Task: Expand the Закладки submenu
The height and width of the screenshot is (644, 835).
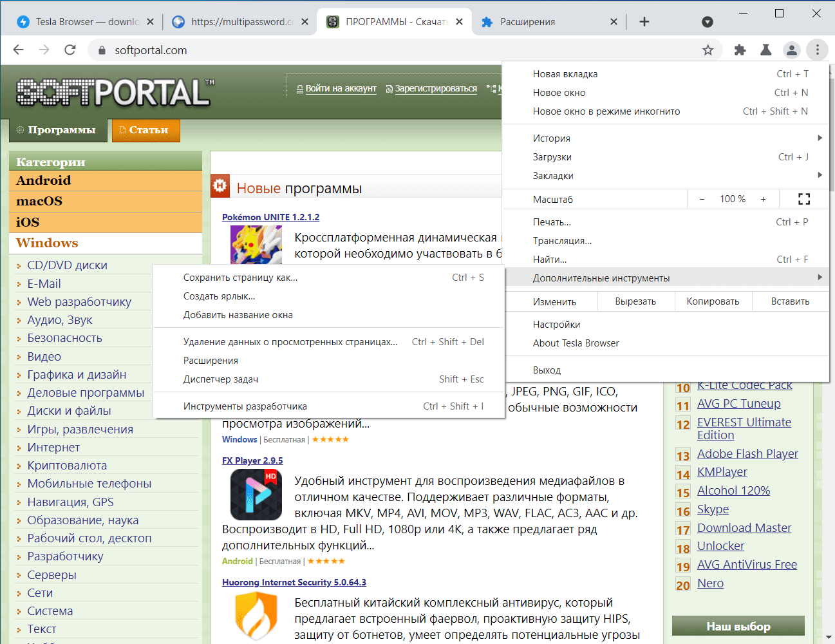Action: tap(666, 175)
